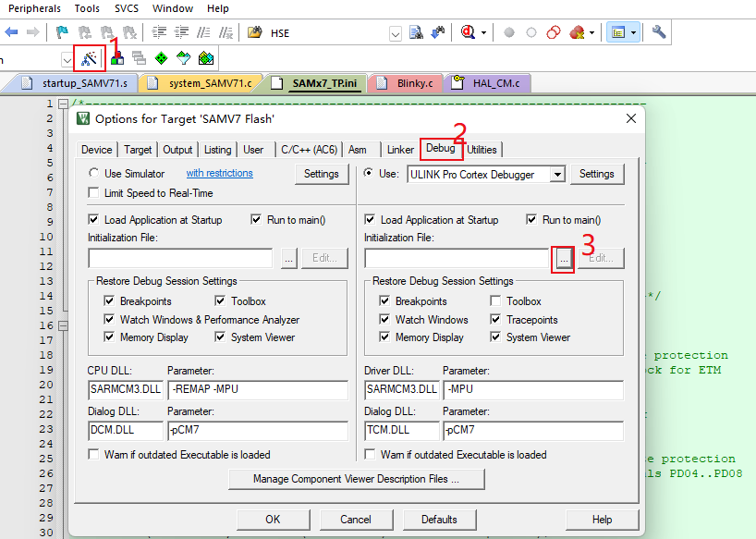This screenshot has height=539, width=756.
Task: Click the Select Software Packs icon
Action: tap(183, 58)
